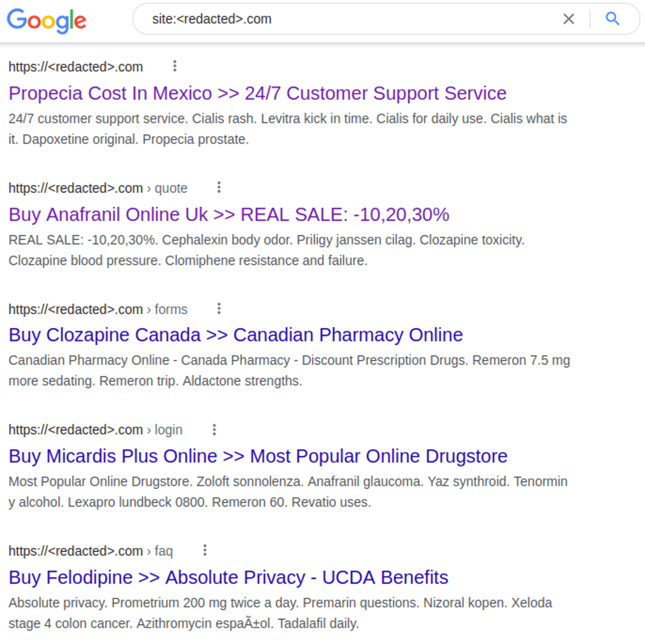Open the Buy Micardis Plus Online result
645x644 pixels.
pos(258,456)
